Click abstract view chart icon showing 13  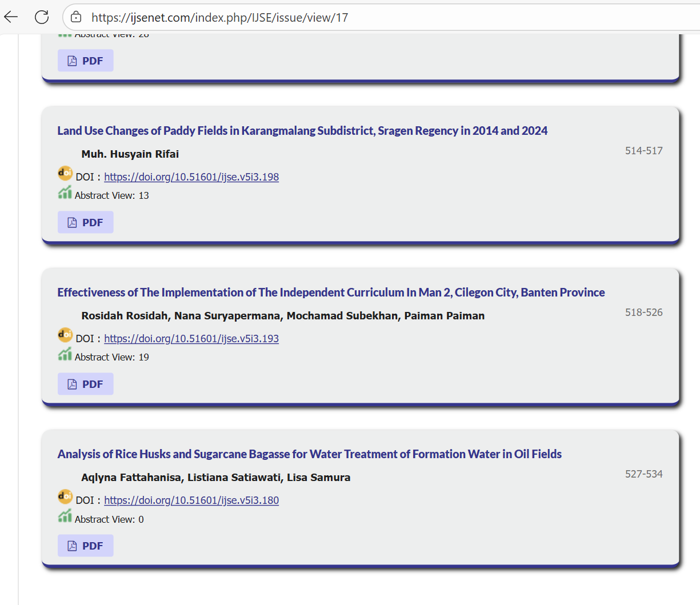coord(65,193)
